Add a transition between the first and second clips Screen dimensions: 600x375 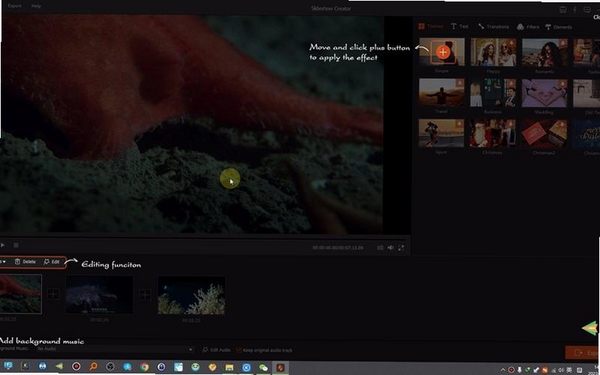coord(53,294)
